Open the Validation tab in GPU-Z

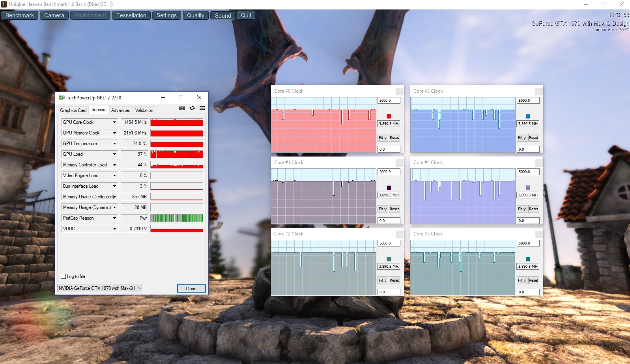(x=144, y=110)
